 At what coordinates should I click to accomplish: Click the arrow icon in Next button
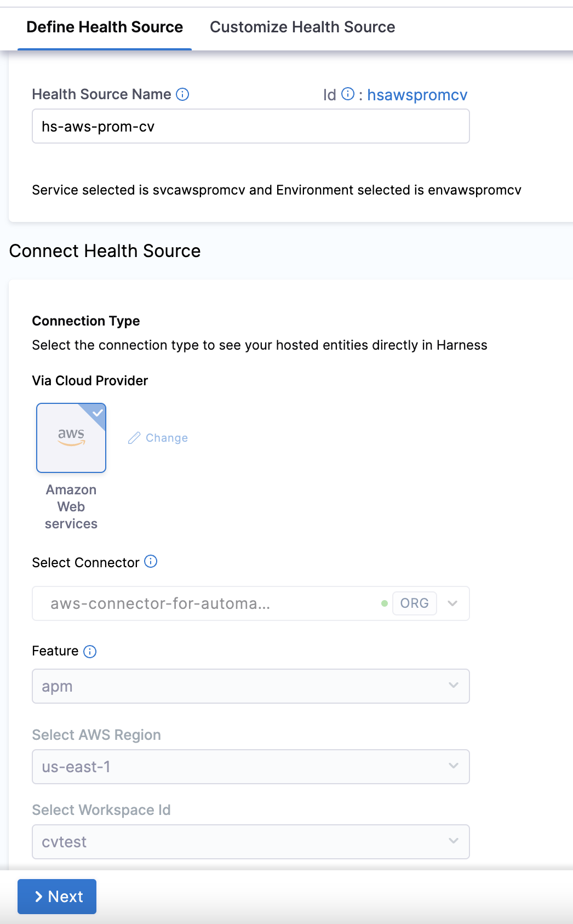point(38,897)
